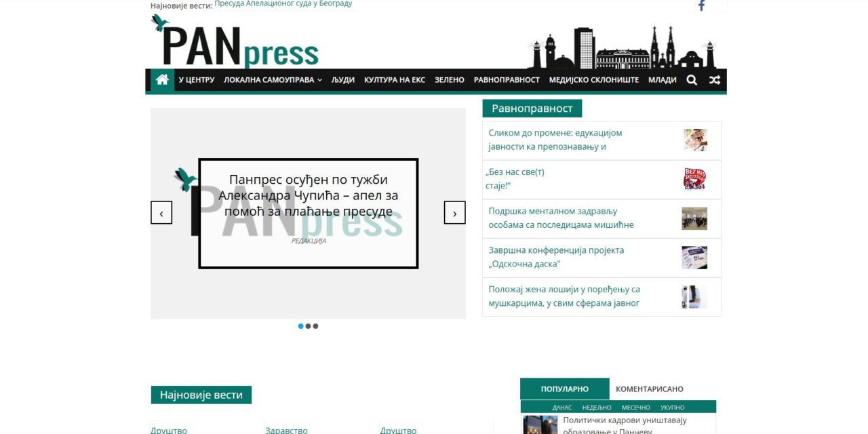
Task: Open the ЗЕЛЕНО menu item
Action: [x=449, y=79]
